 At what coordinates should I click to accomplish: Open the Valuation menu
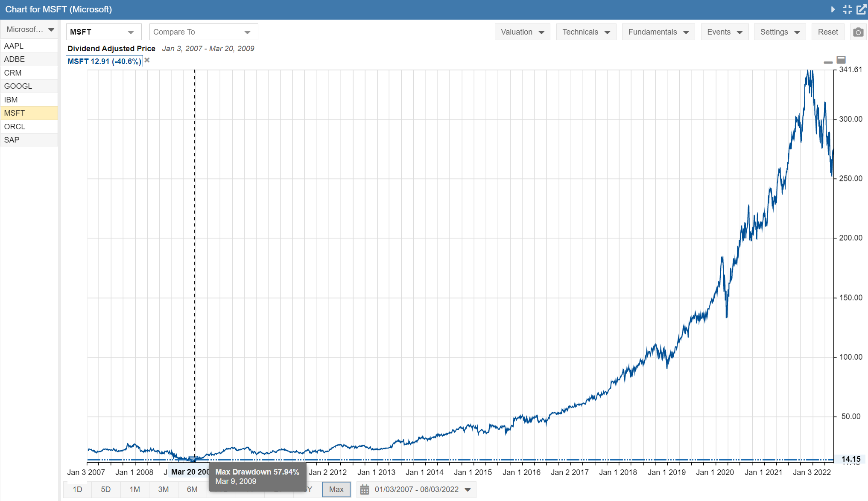click(522, 32)
